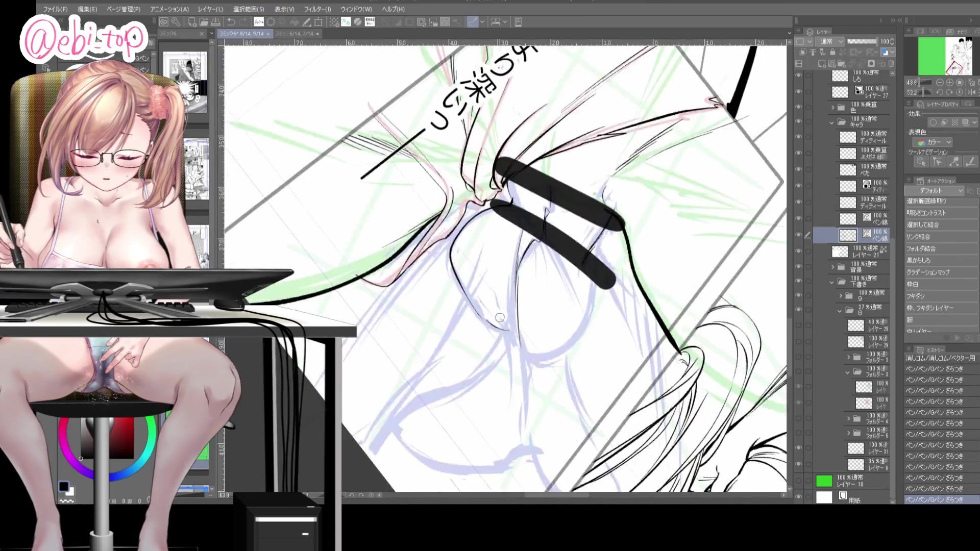Toggle visibility of 背景 folder

click(798, 267)
